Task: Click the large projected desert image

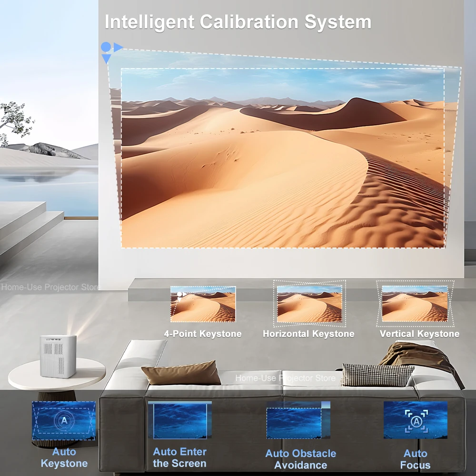Action: 283,158
